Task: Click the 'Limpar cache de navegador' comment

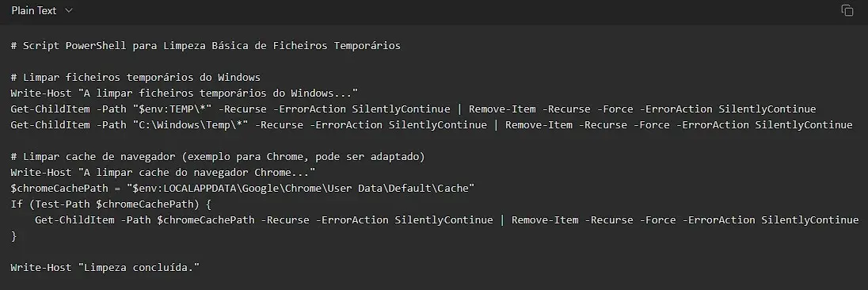Action: pyautogui.click(x=218, y=157)
